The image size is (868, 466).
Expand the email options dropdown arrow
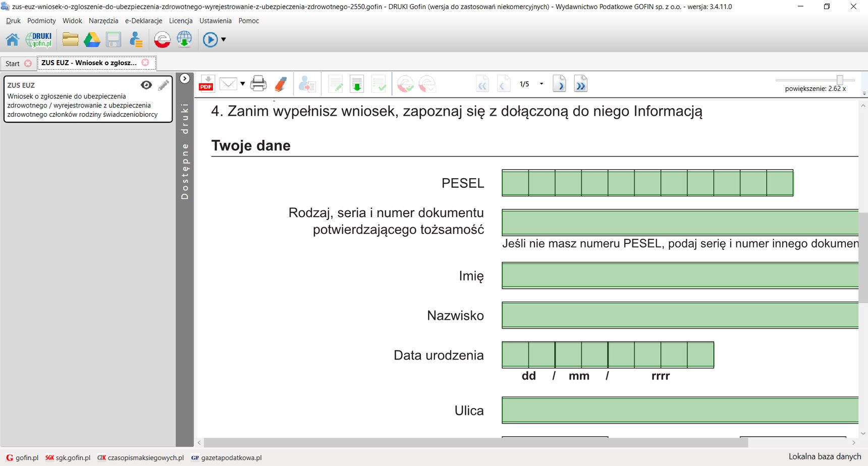243,84
